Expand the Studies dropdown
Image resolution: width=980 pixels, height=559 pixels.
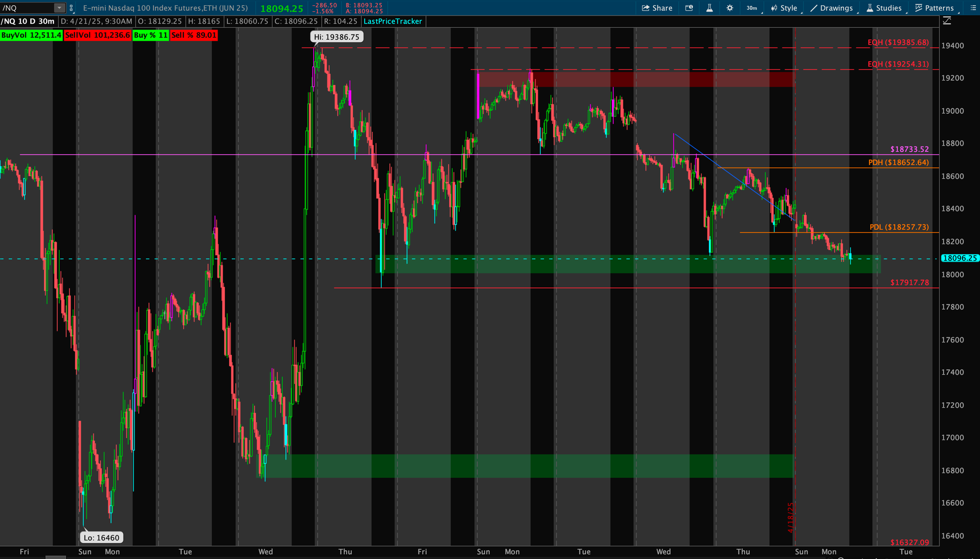(x=884, y=8)
